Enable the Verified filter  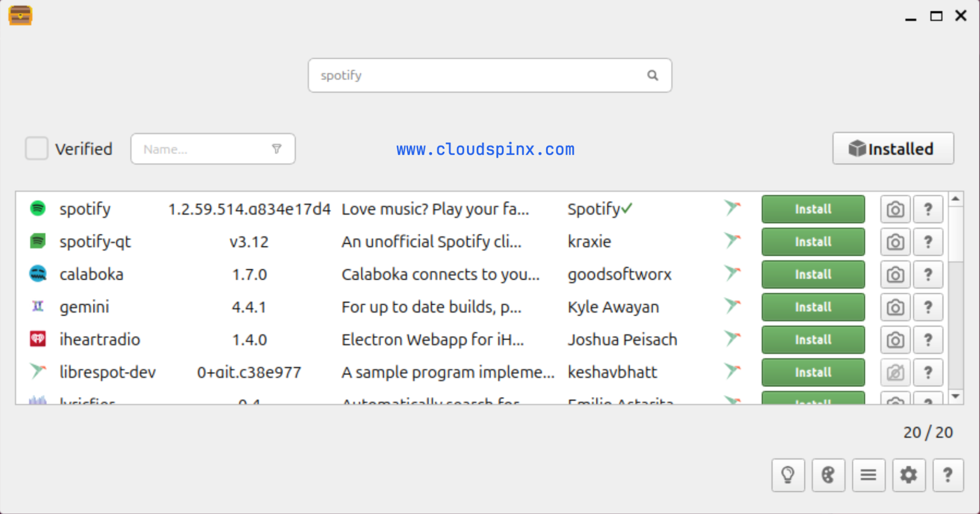point(36,148)
